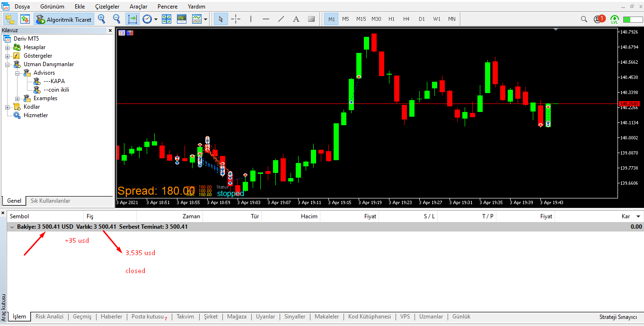The width and height of the screenshot is (644, 326).
Task: Close the Kılavuz navigator panel
Action: 110,30
